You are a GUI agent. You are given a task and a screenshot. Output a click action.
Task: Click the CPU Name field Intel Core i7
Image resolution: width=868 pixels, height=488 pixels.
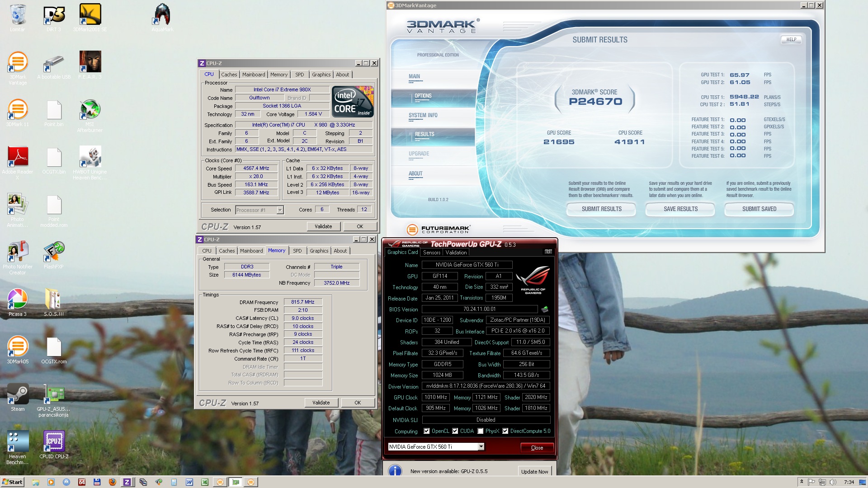pyautogui.click(x=282, y=89)
